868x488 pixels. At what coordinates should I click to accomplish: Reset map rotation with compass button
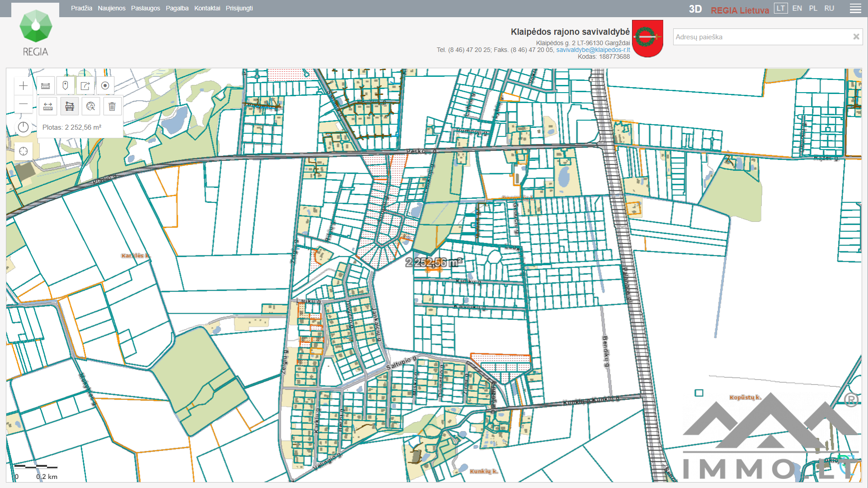(x=24, y=127)
